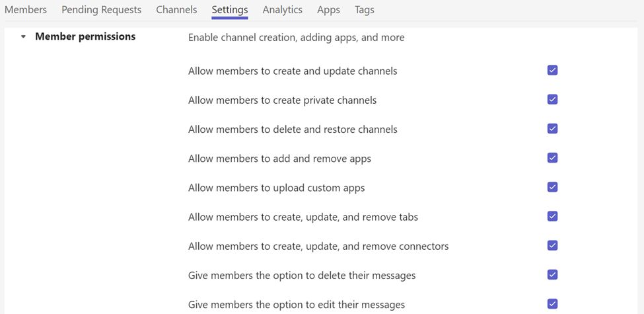
Task: Click 'Give members the option to edit their messages' label
Action: coord(297,305)
